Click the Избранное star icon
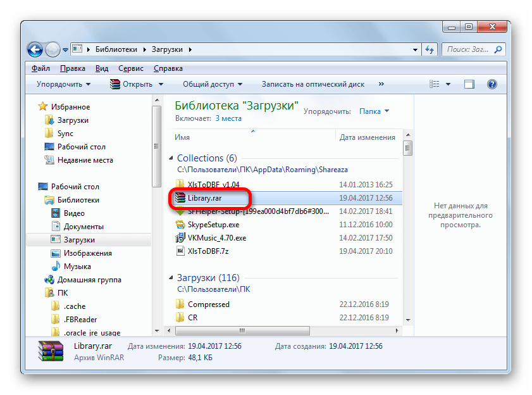This screenshot has height=395, width=532. [43, 106]
